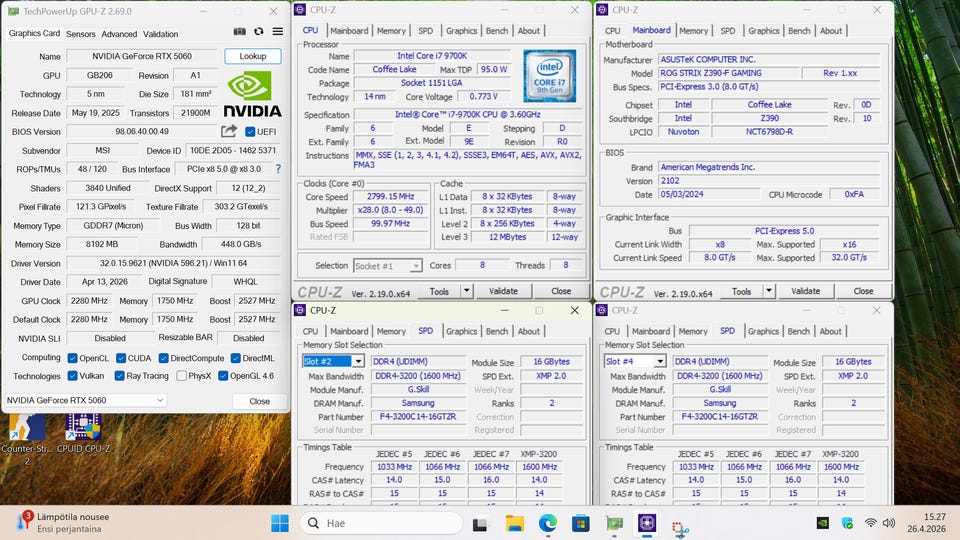Open Snipping Tool from the taskbar
Screen dimensions: 960x540
coord(681,524)
